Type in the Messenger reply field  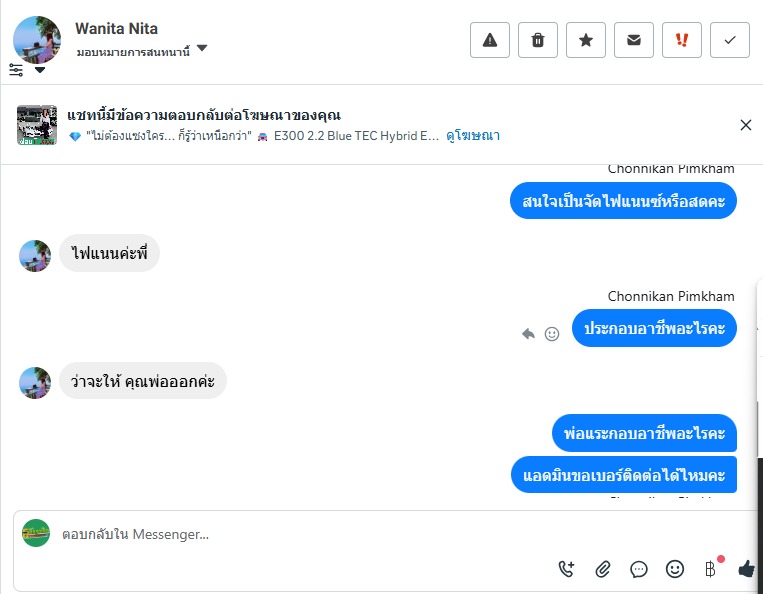300,535
